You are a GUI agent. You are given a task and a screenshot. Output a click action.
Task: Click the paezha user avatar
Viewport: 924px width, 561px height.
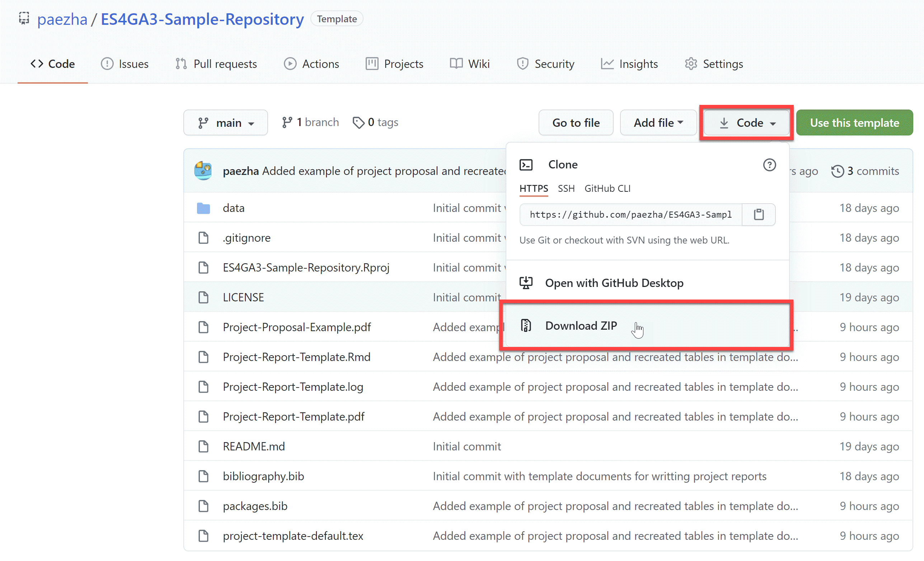(x=203, y=171)
